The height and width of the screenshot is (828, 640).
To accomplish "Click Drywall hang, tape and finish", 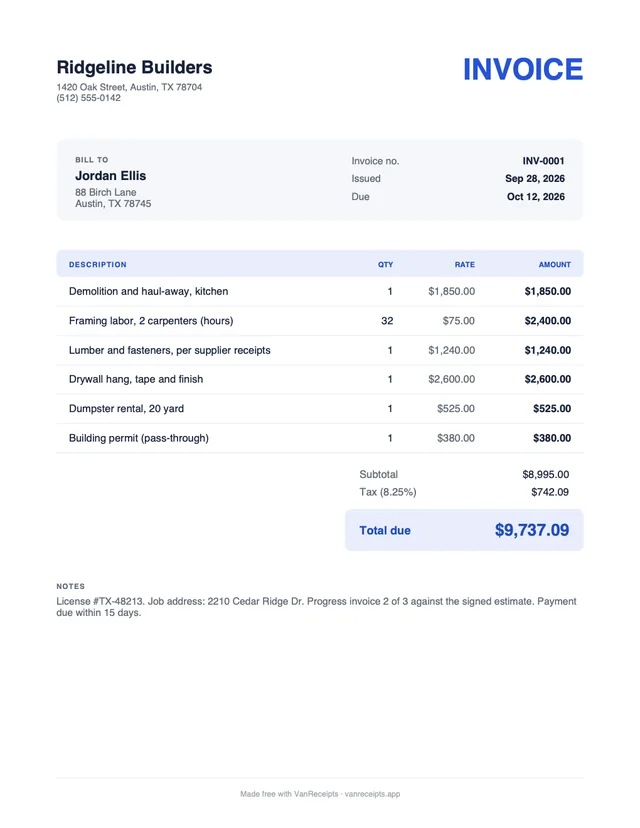I will (x=136, y=379).
